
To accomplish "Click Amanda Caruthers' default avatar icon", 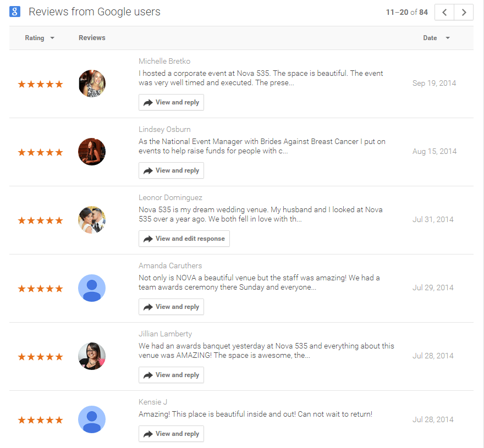I will (x=92, y=288).
